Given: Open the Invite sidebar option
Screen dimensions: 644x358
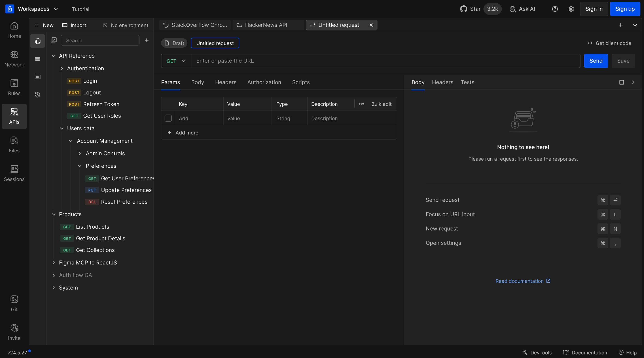Looking at the screenshot, I should 14,332.
